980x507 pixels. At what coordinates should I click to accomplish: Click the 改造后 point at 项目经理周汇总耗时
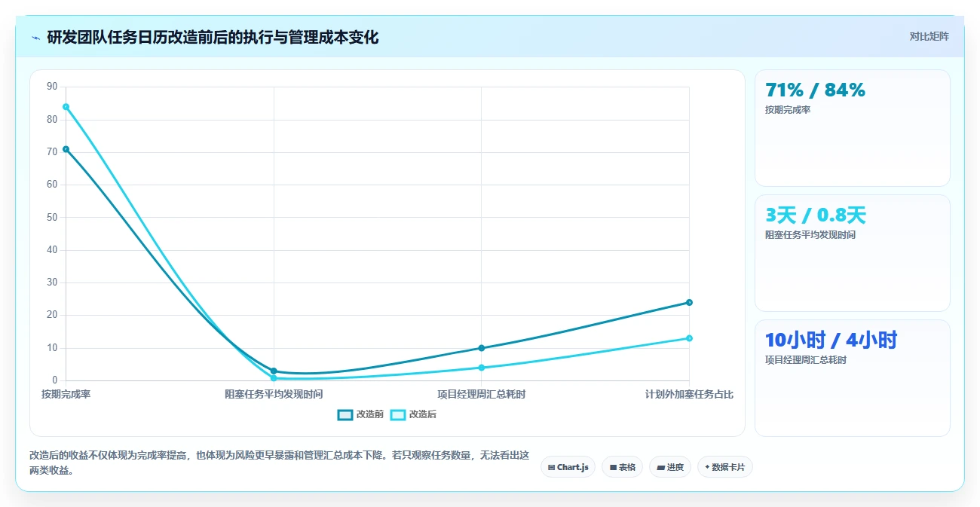click(482, 368)
